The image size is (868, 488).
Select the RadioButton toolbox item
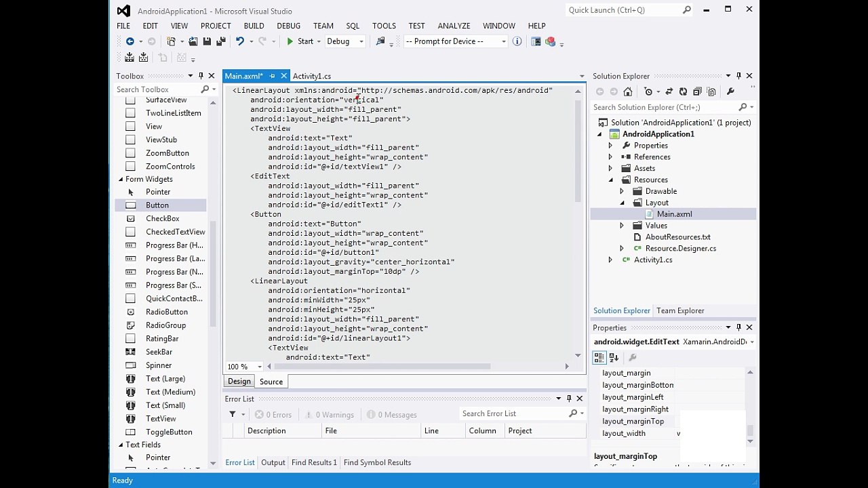(x=161, y=312)
